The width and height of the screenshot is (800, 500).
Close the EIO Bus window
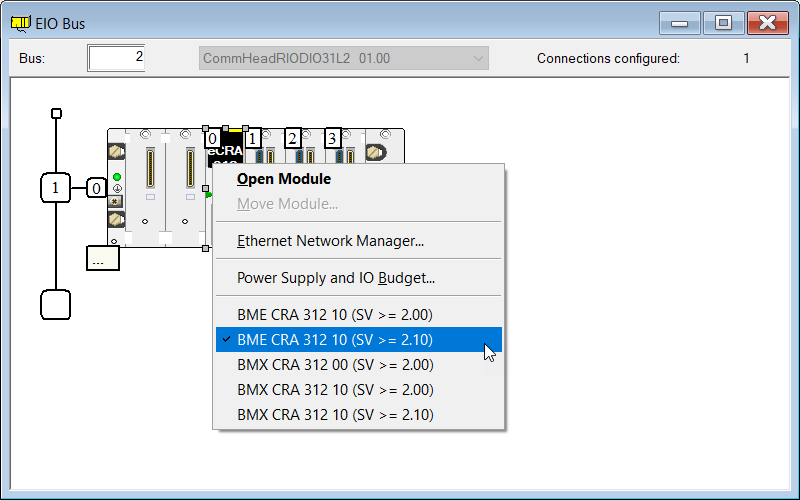[767, 23]
